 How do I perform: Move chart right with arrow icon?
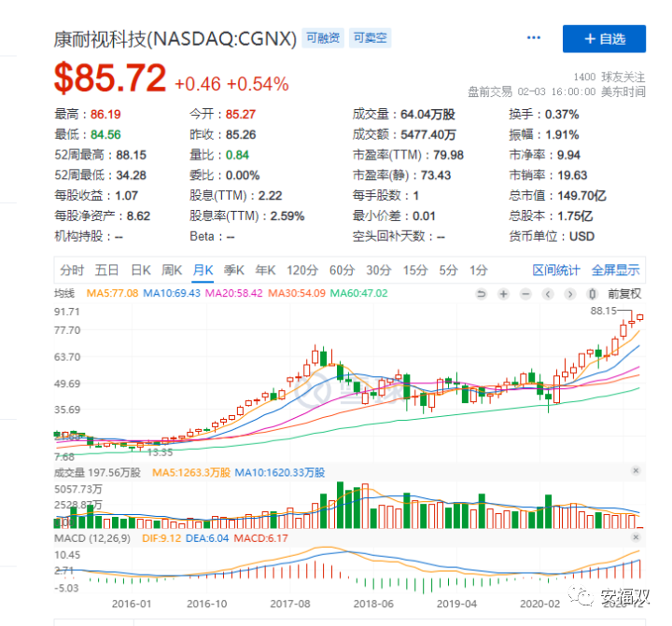coord(570,294)
